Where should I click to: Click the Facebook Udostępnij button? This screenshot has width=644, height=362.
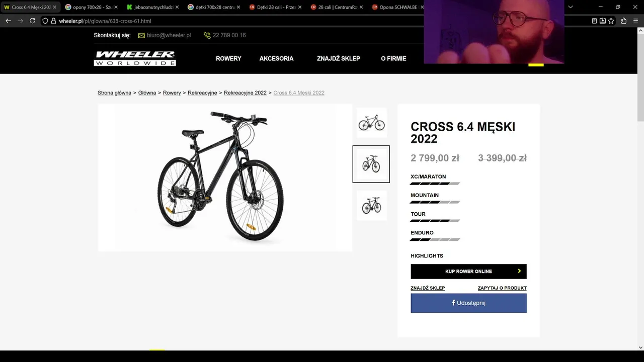468,303
